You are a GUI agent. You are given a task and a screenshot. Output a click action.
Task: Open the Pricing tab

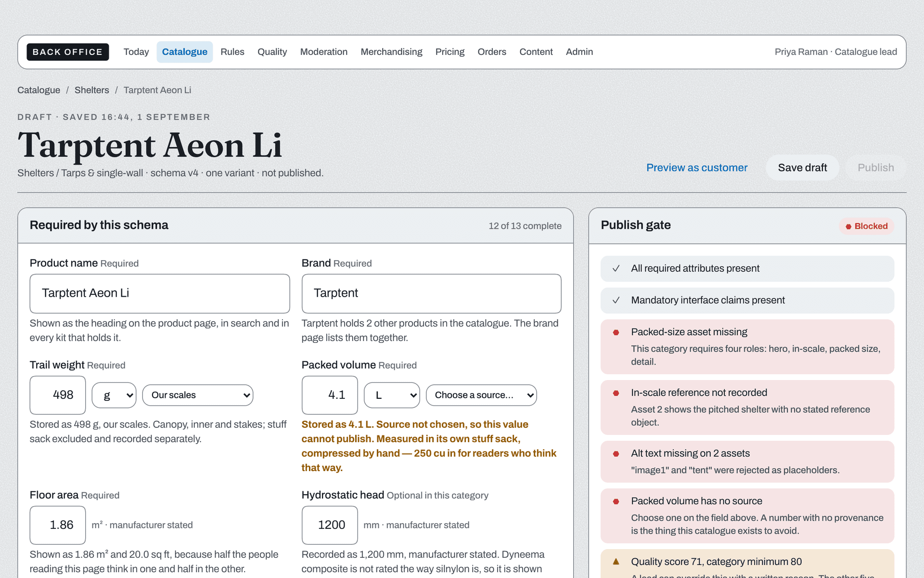click(x=450, y=52)
